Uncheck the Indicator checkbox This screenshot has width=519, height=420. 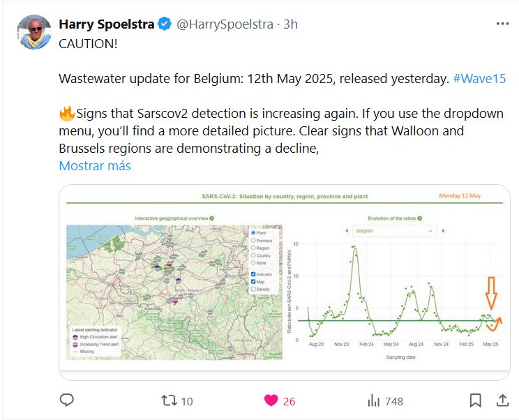coord(253,274)
